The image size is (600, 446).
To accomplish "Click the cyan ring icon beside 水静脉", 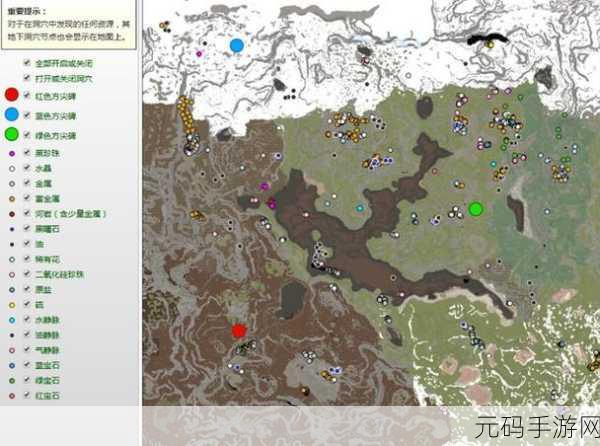I will 12,320.
